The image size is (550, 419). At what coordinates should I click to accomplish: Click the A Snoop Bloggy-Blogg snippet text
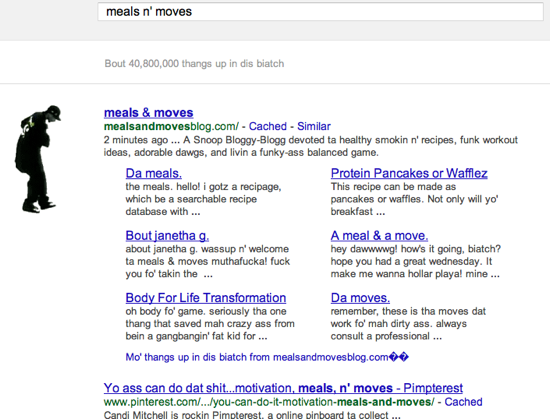click(x=311, y=146)
